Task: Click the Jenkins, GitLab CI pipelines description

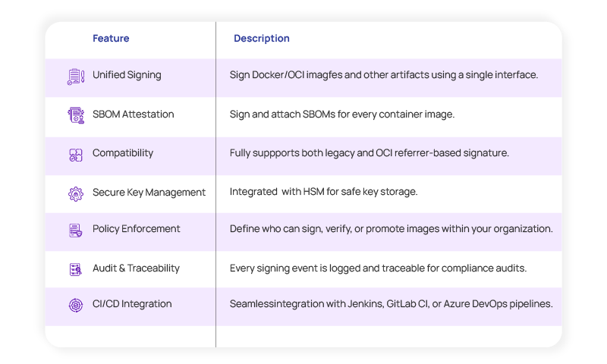Action: click(391, 304)
